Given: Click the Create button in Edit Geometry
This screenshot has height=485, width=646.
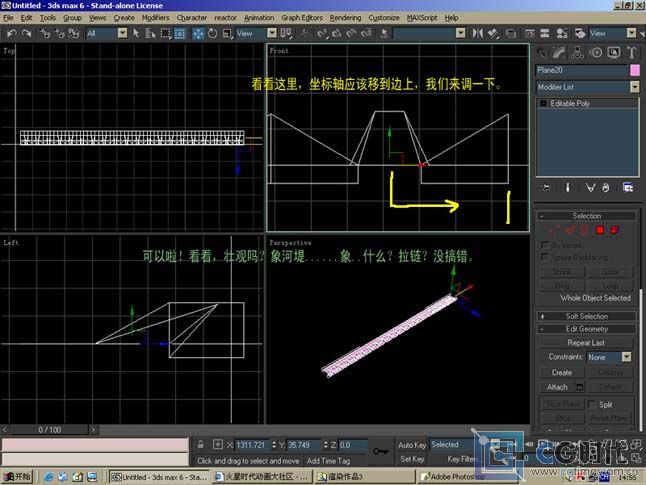Looking at the screenshot, I should pos(562,373).
